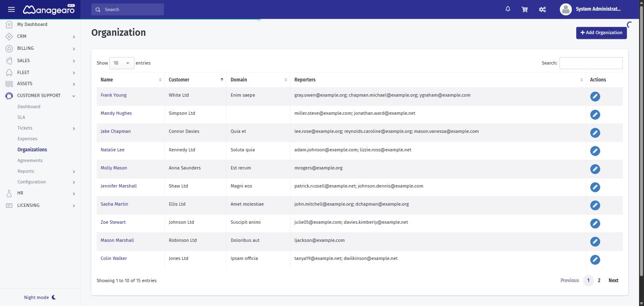The width and height of the screenshot is (644, 306).
Task: Click the Managearo logo
Action: 49,9
